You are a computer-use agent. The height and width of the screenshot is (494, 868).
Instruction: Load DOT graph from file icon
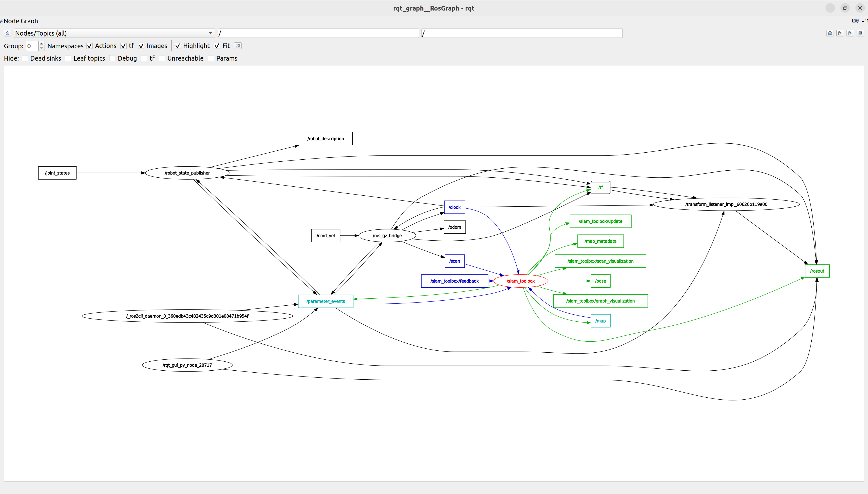[830, 33]
